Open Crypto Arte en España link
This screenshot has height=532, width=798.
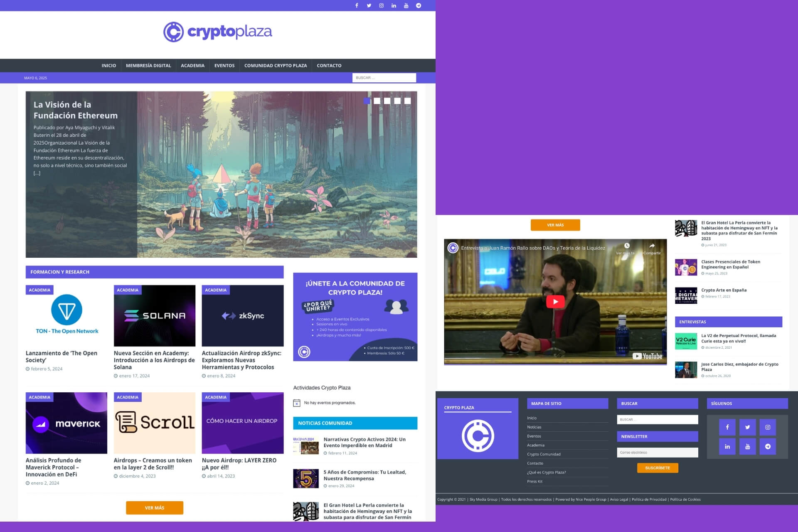pos(724,290)
